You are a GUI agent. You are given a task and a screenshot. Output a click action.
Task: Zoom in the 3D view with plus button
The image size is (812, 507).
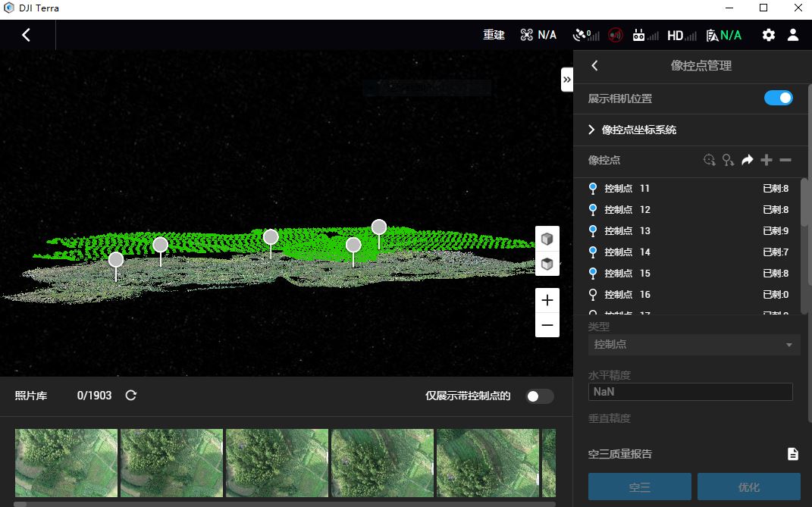pyautogui.click(x=547, y=300)
